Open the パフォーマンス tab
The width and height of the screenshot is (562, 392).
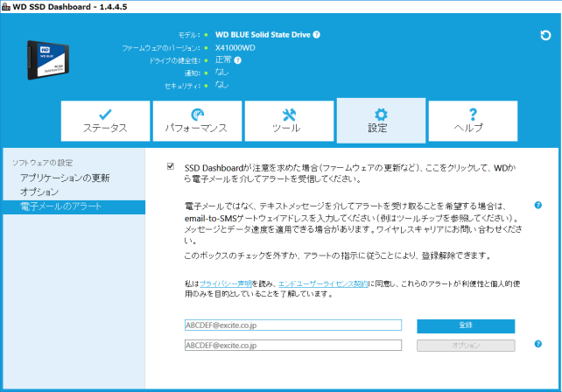[197, 121]
